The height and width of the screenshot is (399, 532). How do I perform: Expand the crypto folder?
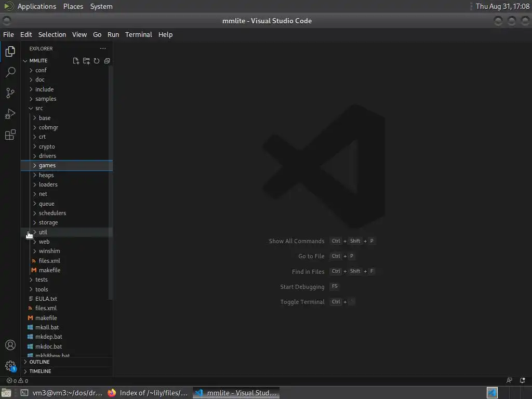click(x=66, y=147)
